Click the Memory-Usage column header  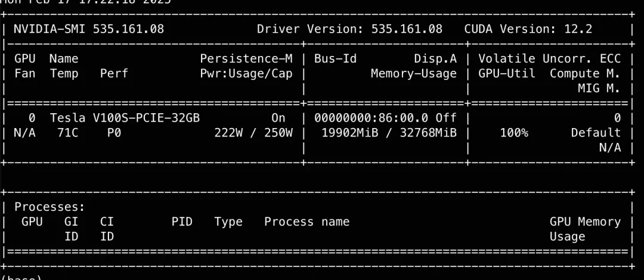414,73
